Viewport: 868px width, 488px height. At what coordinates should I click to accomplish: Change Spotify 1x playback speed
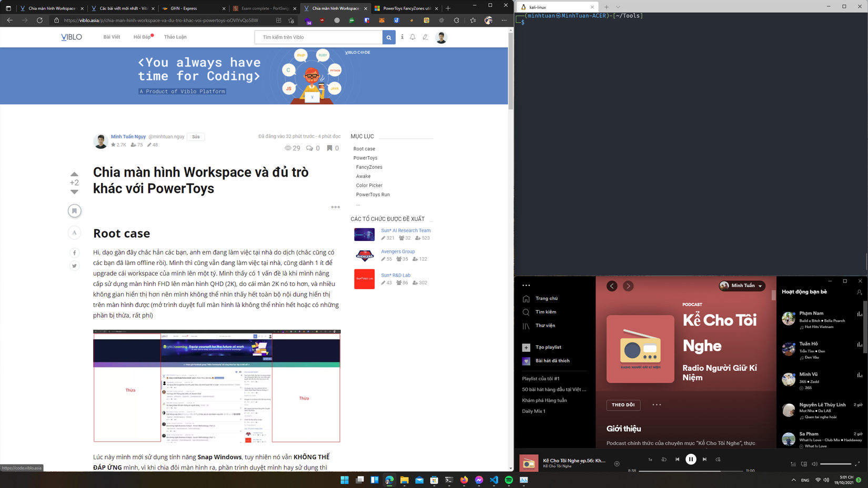pos(650,459)
